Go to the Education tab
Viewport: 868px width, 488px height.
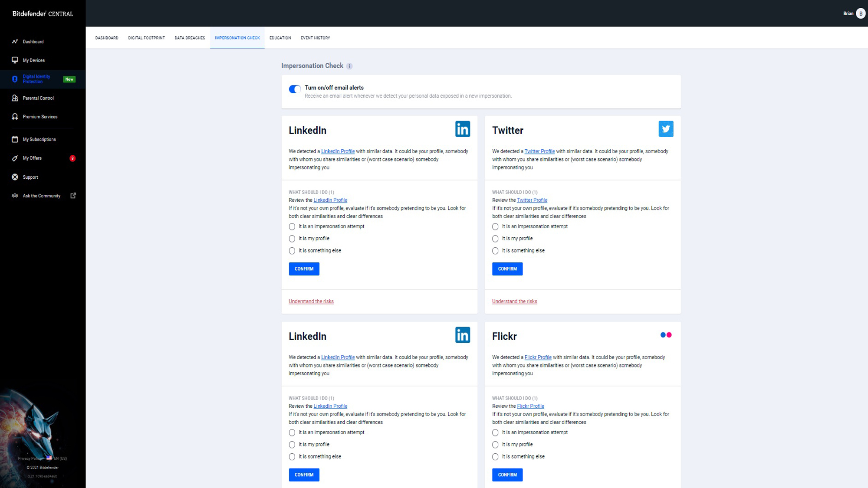(280, 38)
